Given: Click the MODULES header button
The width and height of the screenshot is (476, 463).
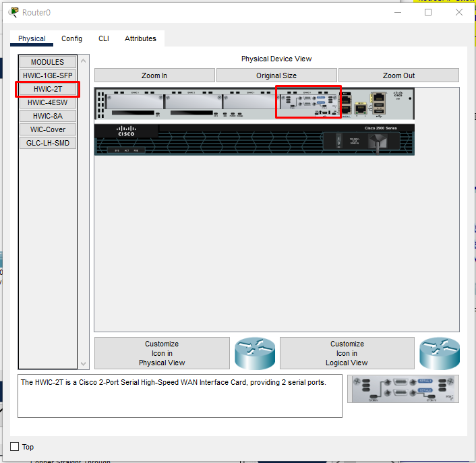Looking at the screenshot, I should [x=48, y=62].
